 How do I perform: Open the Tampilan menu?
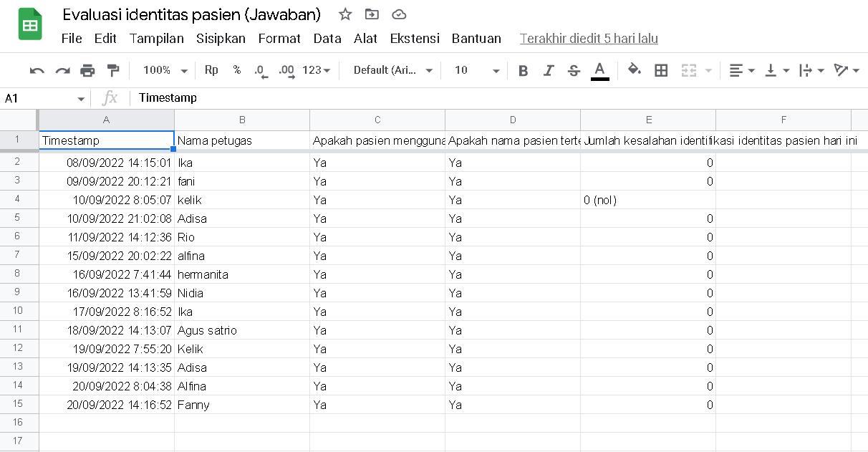(x=157, y=39)
